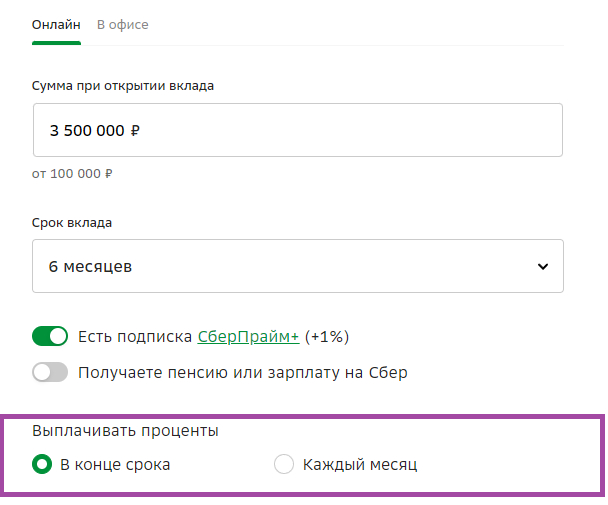
Task: Select the 6 месяцев value text
Action: click(x=91, y=267)
